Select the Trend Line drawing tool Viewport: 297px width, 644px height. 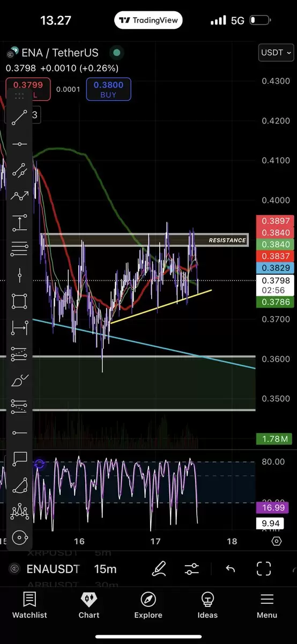point(20,118)
